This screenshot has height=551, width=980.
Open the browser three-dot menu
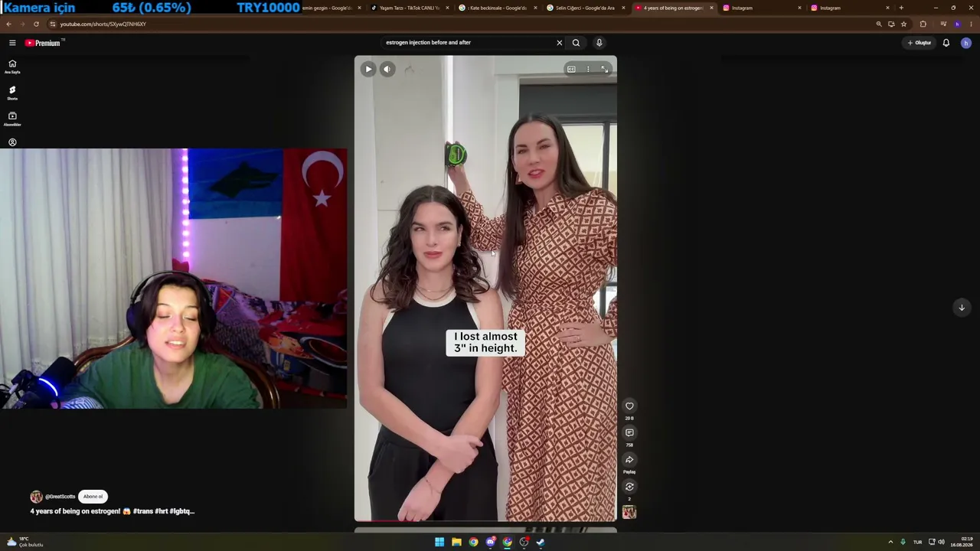971,24
